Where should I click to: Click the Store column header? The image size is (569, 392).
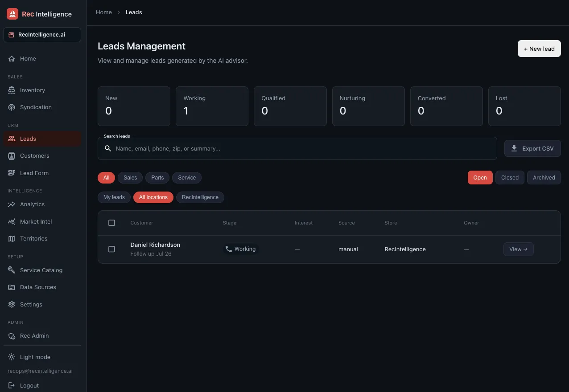click(x=391, y=223)
